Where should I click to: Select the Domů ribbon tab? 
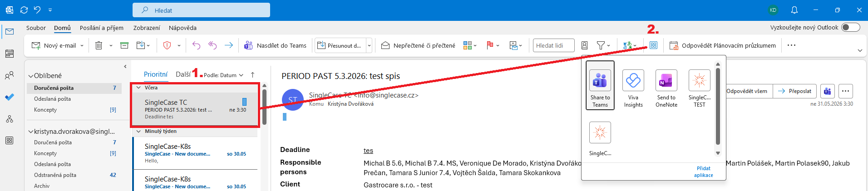pos(62,28)
